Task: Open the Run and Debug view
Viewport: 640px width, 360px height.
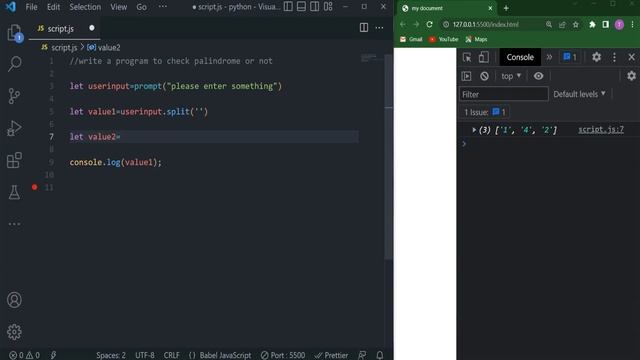Action: (14, 128)
